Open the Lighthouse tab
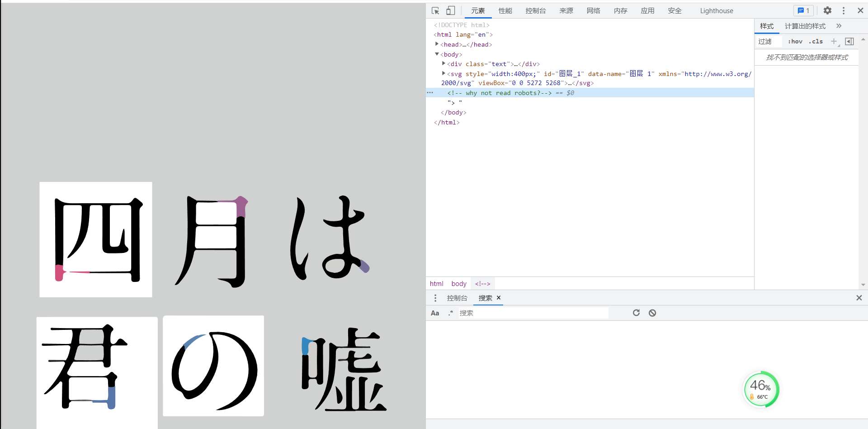Viewport: 868px width, 429px height. (x=717, y=11)
